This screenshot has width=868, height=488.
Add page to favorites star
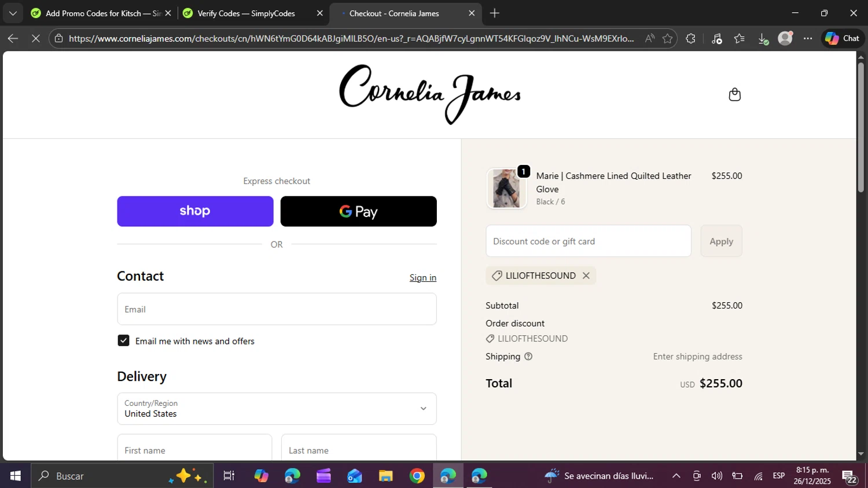coord(668,38)
